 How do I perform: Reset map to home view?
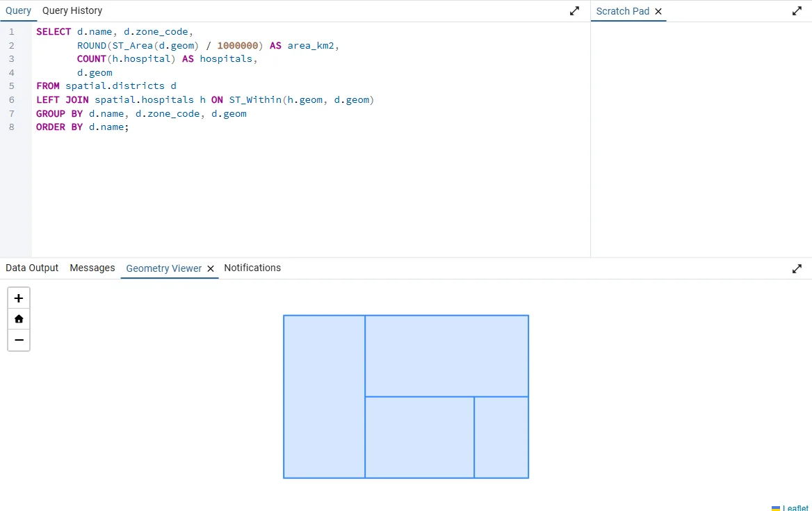point(19,319)
